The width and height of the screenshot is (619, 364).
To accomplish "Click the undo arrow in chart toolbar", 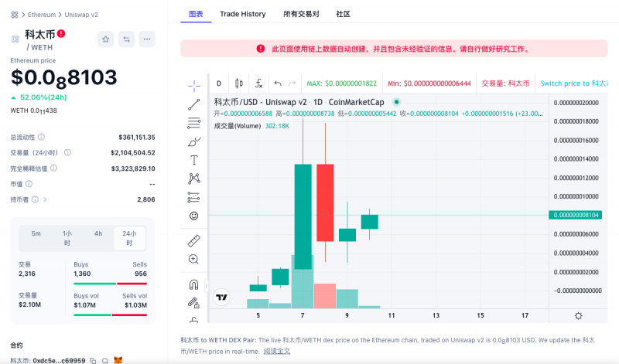I will point(278,83).
